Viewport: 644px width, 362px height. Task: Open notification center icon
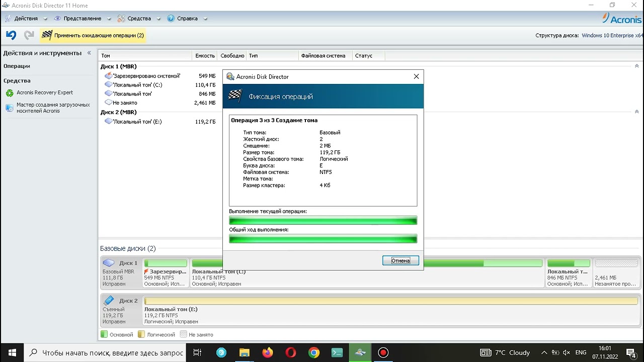click(631, 352)
